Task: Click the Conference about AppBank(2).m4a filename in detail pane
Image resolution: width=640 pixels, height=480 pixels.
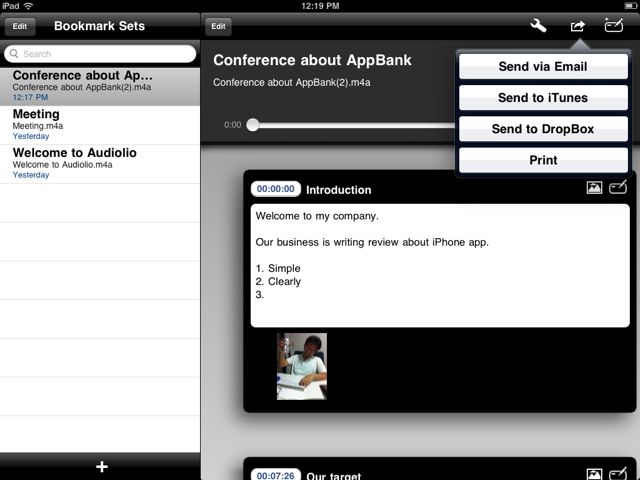Action: coord(292,82)
